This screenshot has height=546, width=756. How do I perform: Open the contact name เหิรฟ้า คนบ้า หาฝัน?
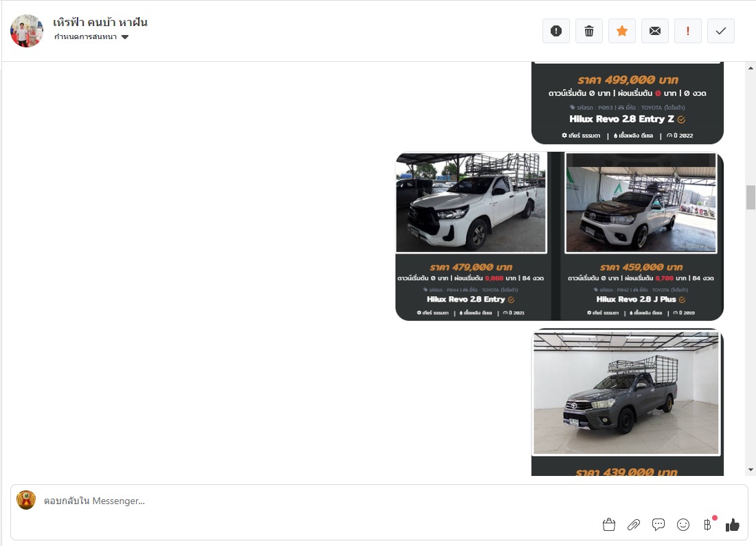[x=100, y=22]
